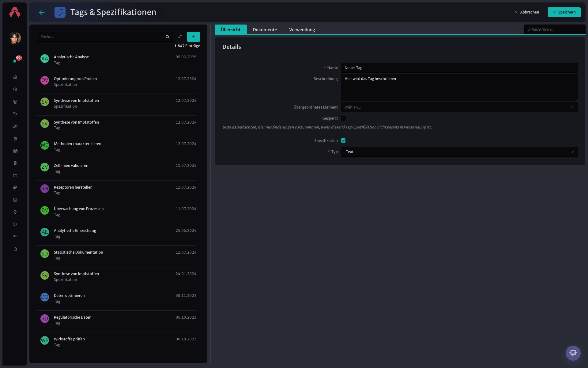Viewport: 588px width, 368px height.
Task: Add a new entry with plus button
Action: (194, 37)
